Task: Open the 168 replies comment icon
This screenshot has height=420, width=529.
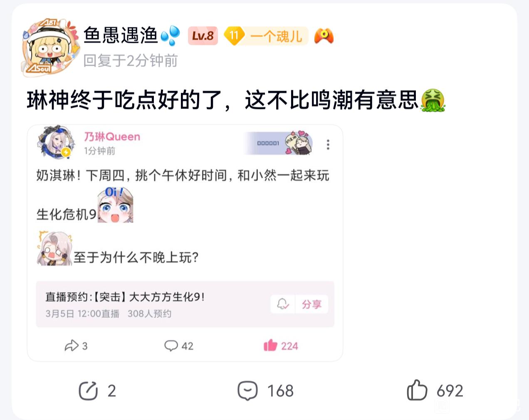Action: 266,390
